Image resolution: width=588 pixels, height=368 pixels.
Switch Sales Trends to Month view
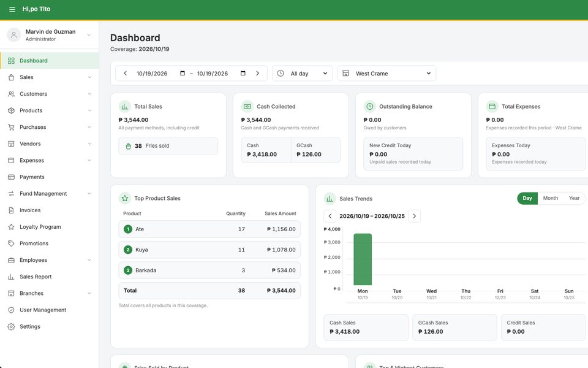[550, 198]
